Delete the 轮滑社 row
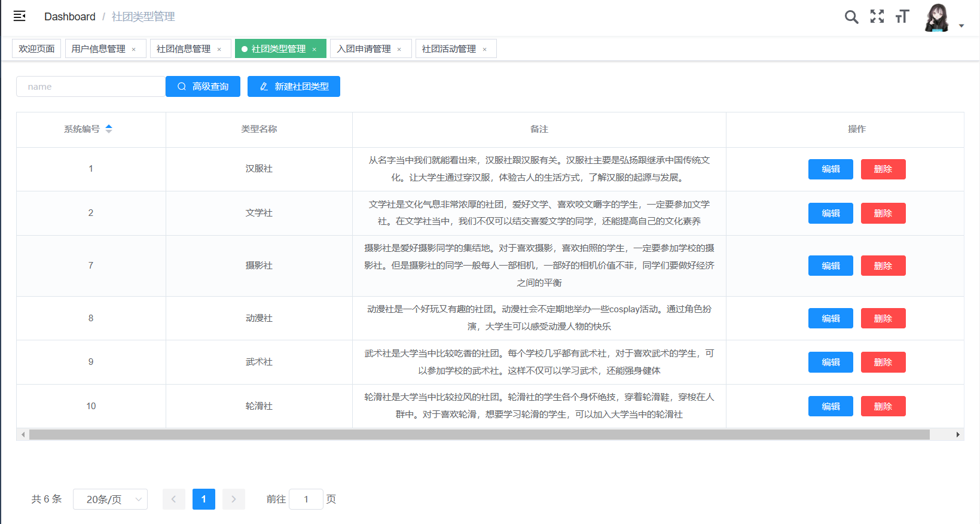 883,406
